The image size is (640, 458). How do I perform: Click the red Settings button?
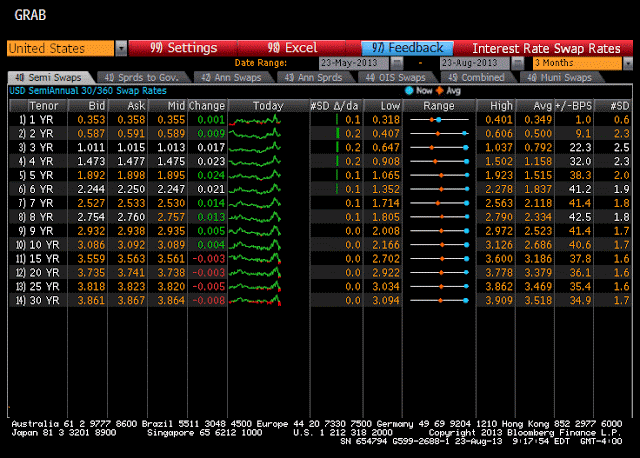coord(182,48)
